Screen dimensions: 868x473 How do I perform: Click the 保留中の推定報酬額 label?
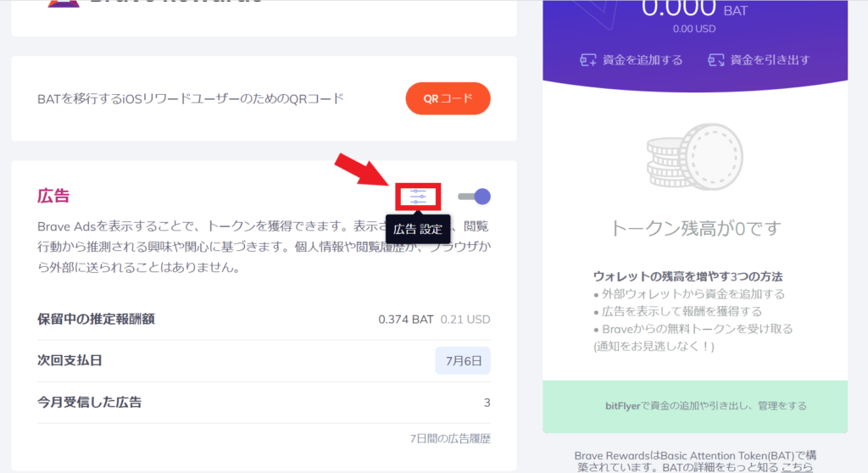click(x=96, y=319)
